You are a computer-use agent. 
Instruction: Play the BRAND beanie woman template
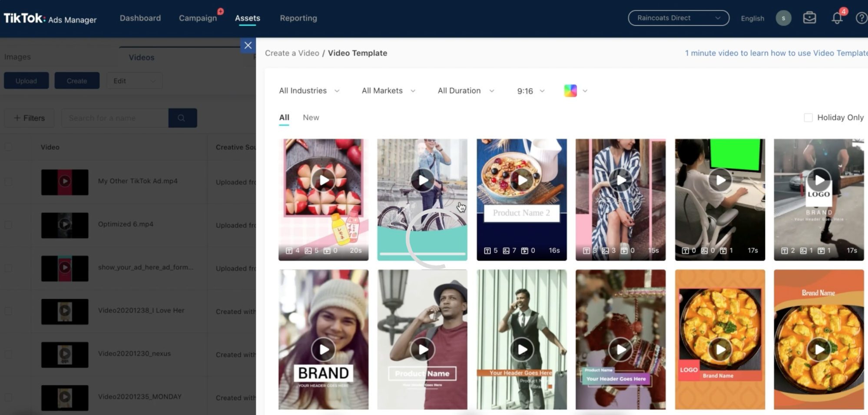click(323, 349)
